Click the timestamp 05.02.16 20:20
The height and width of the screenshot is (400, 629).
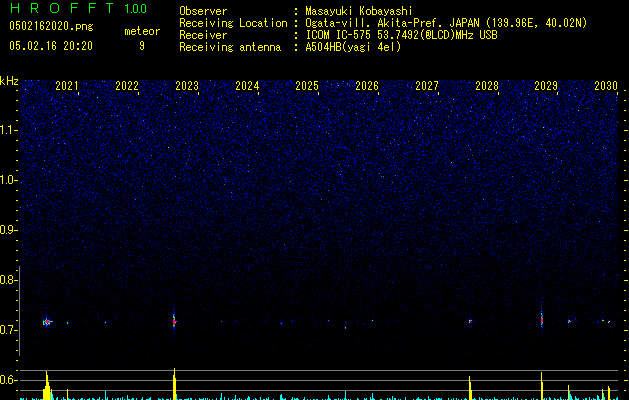tap(51, 46)
